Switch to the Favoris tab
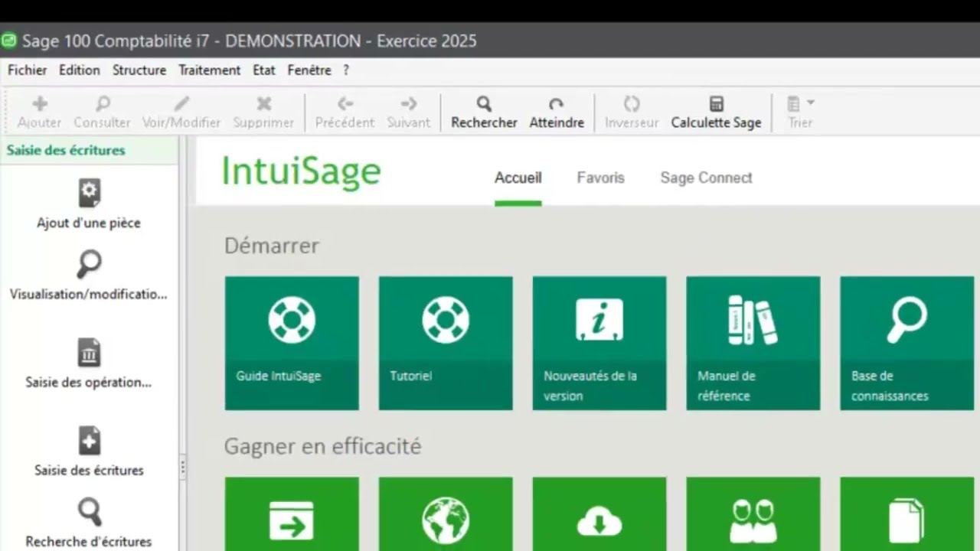The image size is (980, 551). pos(601,178)
